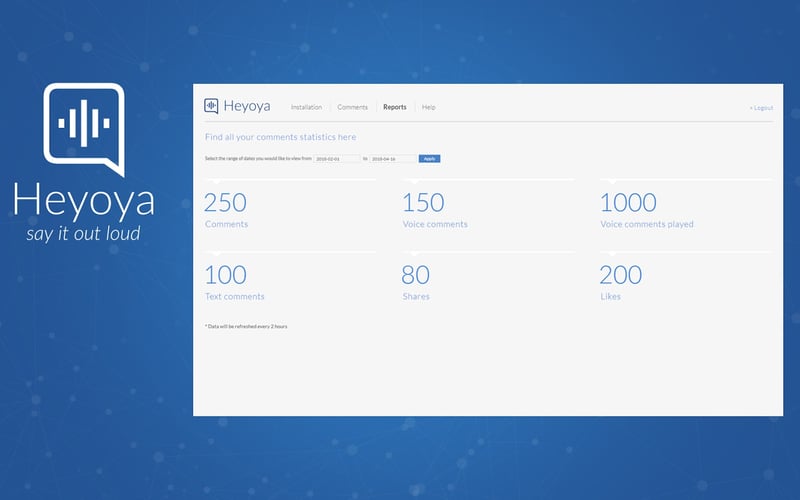Click the 'Data will be refreshed every 2 hours' note
Screen dimensions: 800x500
click(246, 326)
